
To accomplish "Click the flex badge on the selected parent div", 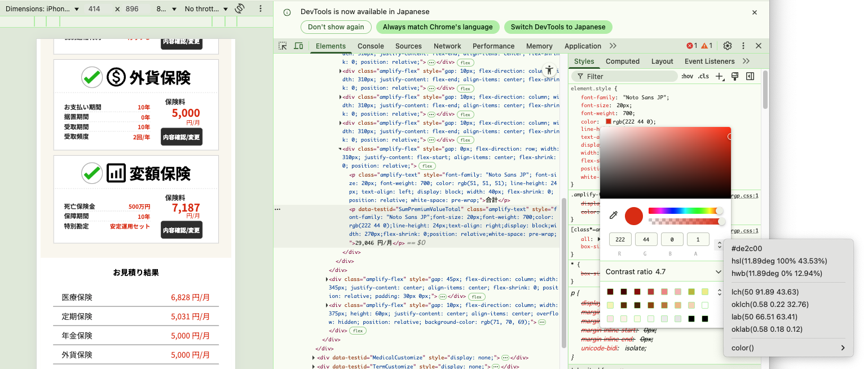I will click(x=427, y=166).
